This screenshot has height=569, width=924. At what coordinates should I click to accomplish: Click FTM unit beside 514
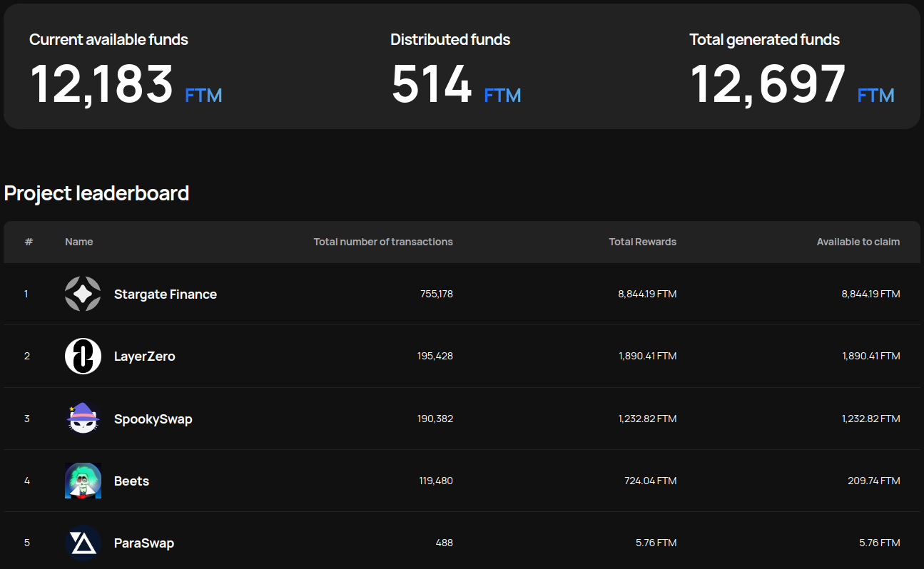(x=502, y=96)
